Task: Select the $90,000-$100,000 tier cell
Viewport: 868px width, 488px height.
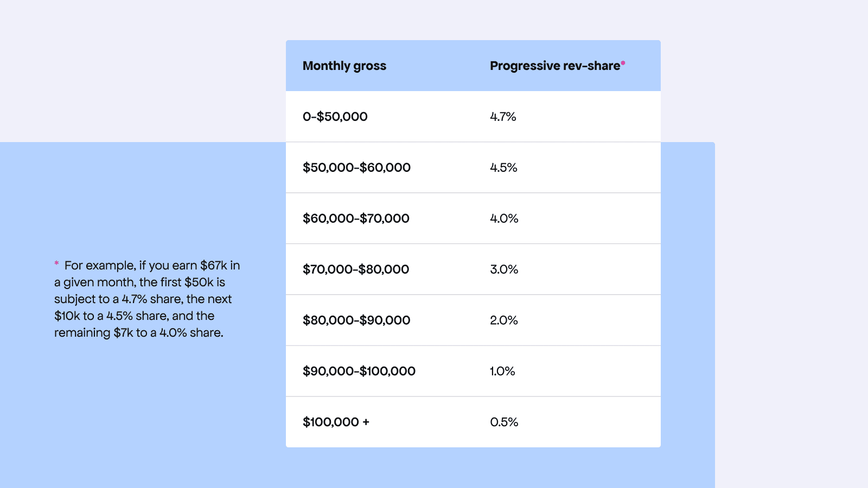Action: tap(359, 371)
